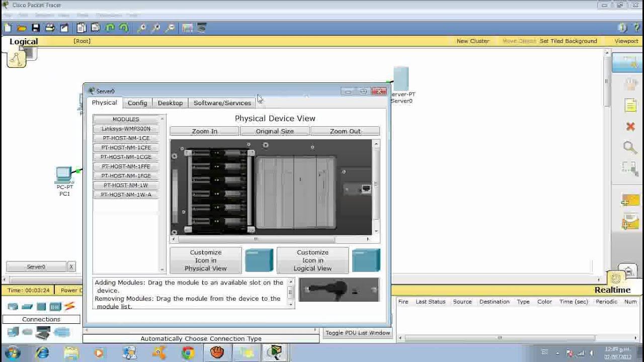The width and height of the screenshot is (644, 362).
Task: Select the Inspect magnifier tool
Action: 630,147
